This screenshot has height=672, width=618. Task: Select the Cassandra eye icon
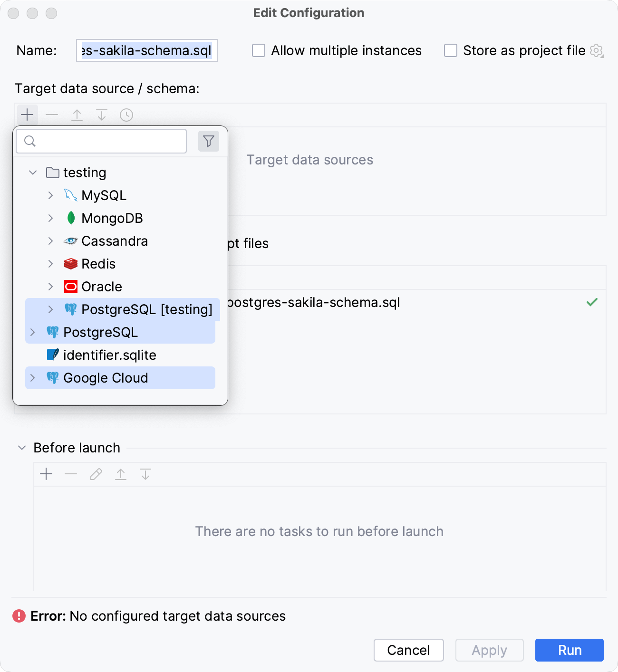pos(70,240)
